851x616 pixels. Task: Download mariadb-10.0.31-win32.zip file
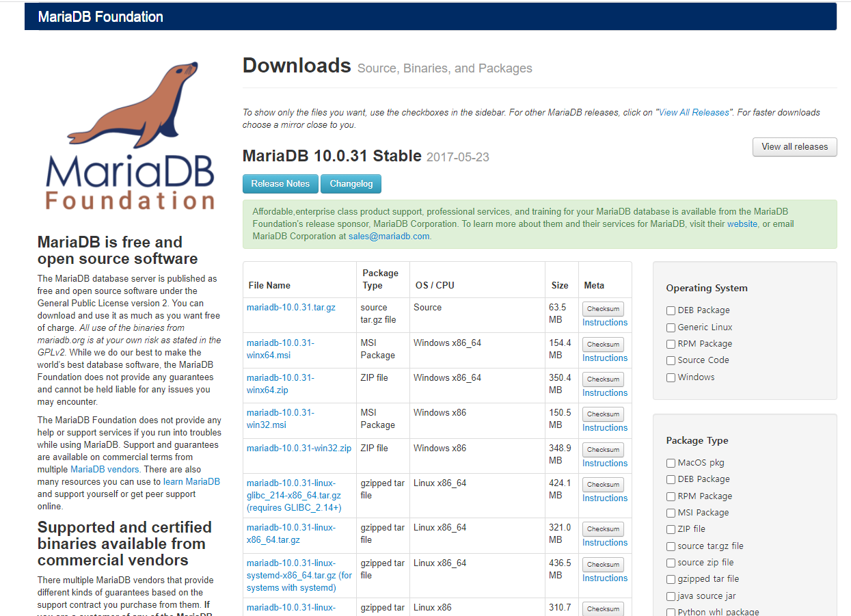click(x=299, y=448)
